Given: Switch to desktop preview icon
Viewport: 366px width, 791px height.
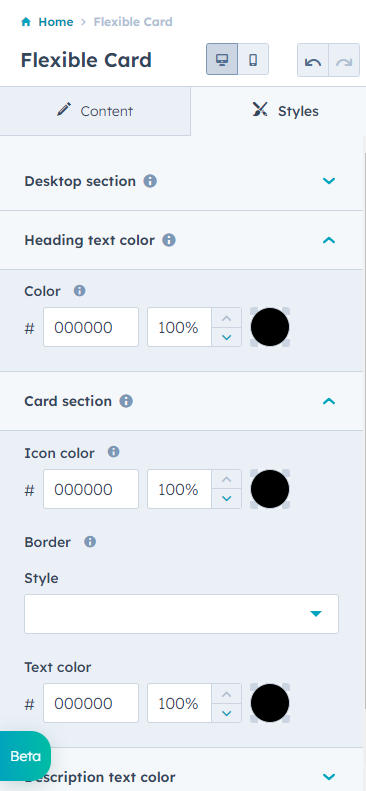Looking at the screenshot, I should pyautogui.click(x=222, y=60).
